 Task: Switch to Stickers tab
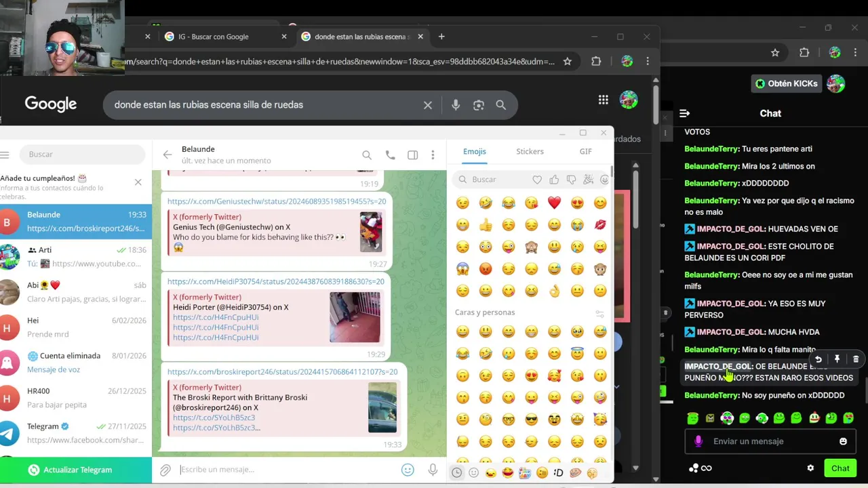coord(530,152)
